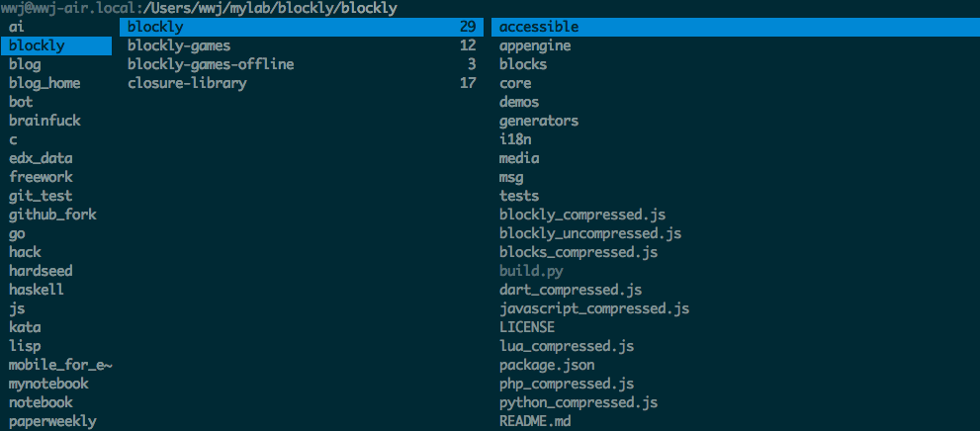Open the appengine directory
Viewport: 980px width, 431px height.
[x=535, y=45]
